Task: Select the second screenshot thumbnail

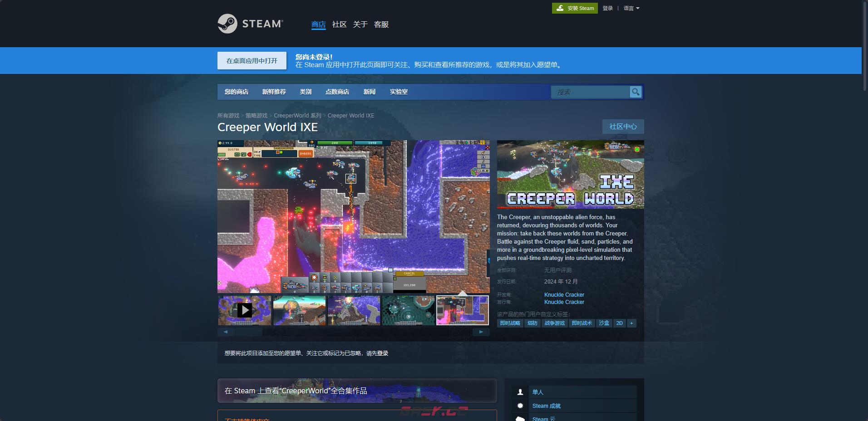Action: (299, 310)
